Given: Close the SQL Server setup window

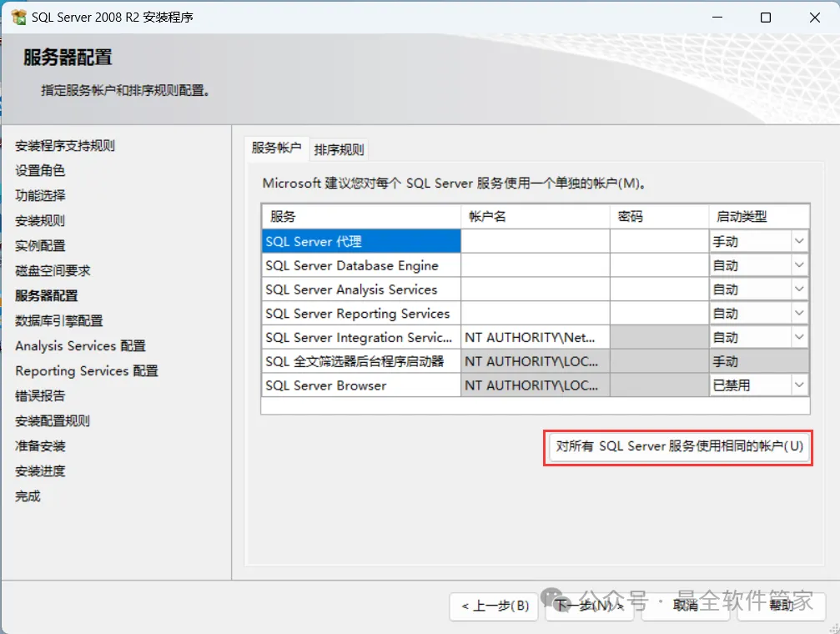Looking at the screenshot, I should (x=815, y=18).
